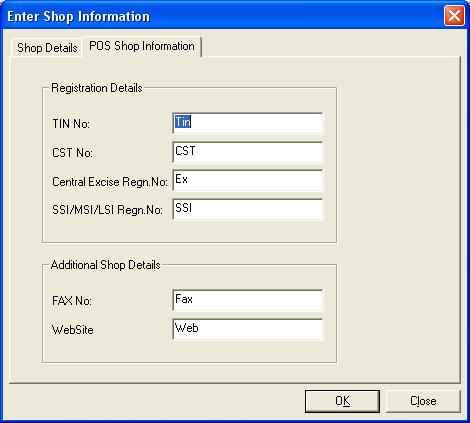470x423 pixels.
Task: Focus the WebSite input field
Action: coord(248,329)
